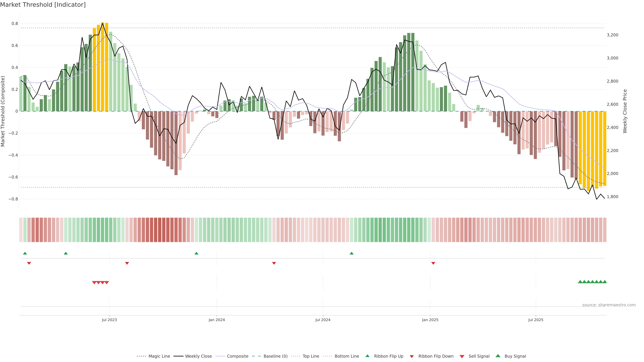Click the Weekly Close Price axis title
This screenshot has width=644, height=362.
625,111
